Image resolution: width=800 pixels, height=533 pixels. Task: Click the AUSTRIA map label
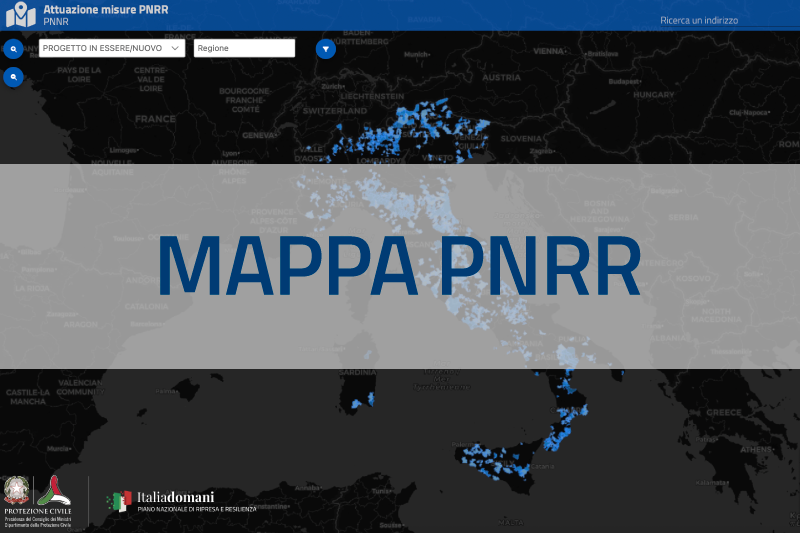[502, 78]
